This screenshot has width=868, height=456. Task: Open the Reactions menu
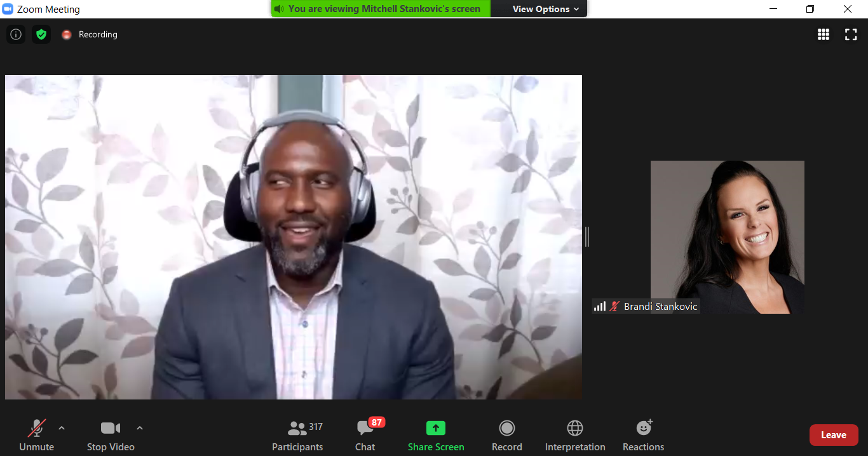(x=643, y=436)
